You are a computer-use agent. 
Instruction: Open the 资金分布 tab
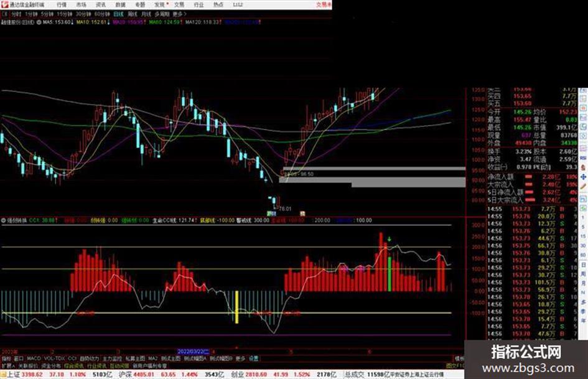coord(50,365)
